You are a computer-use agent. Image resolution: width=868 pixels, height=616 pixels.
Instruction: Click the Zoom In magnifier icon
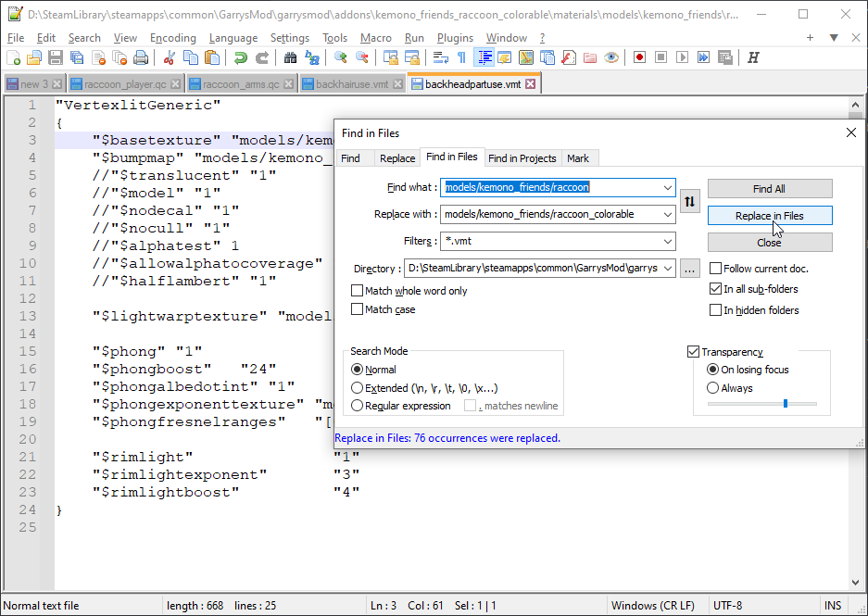coord(341,57)
